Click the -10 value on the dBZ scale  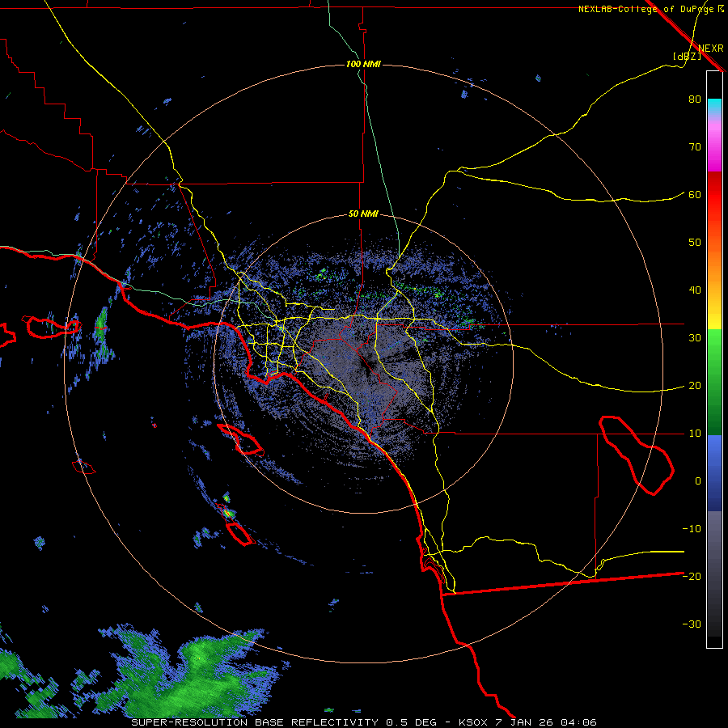[x=692, y=528]
